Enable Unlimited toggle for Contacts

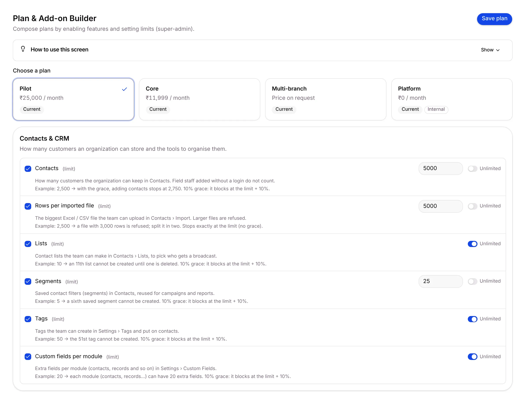pyautogui.click(x=472, y=169)
